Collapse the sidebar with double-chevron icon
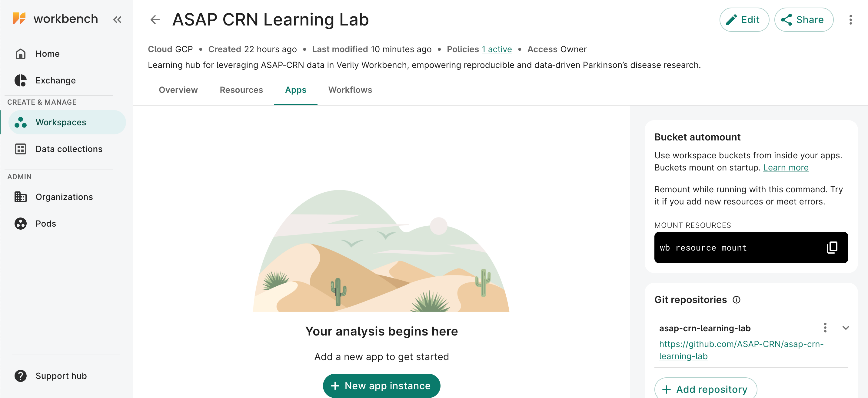 coord(117,19)
